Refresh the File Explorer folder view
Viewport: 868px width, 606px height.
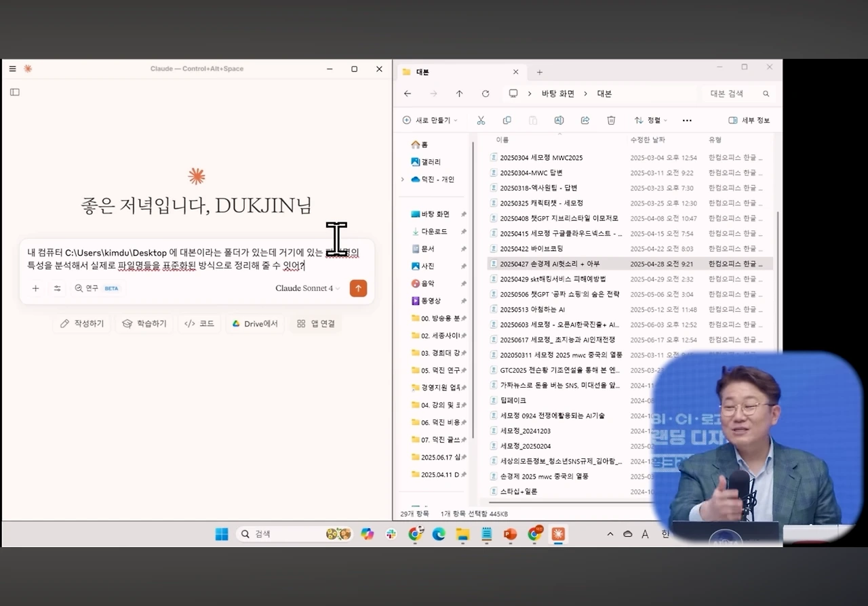[x=486, y=94]
